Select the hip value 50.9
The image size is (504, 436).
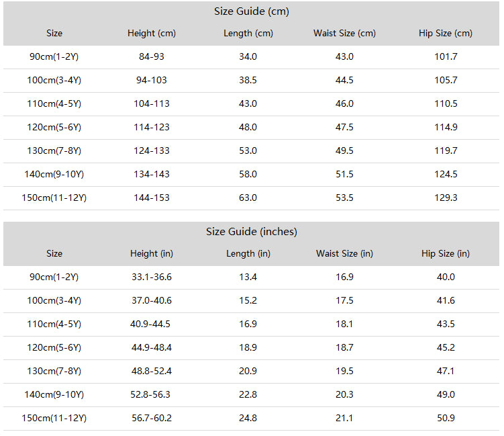coord(446,418)
